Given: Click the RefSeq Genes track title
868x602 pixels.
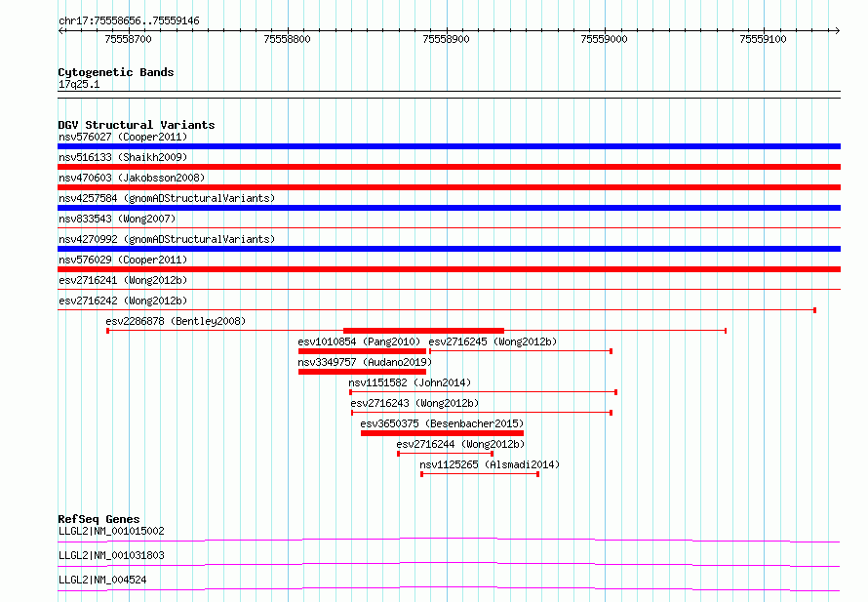Looking at the screenshot, I should click(99, 519).
